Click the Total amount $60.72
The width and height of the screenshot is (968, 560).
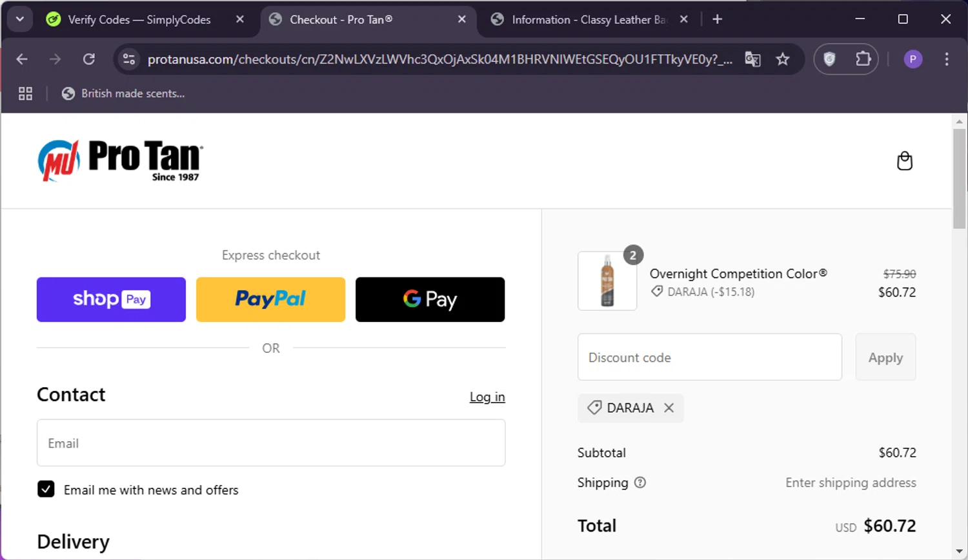tap(890, 526)
